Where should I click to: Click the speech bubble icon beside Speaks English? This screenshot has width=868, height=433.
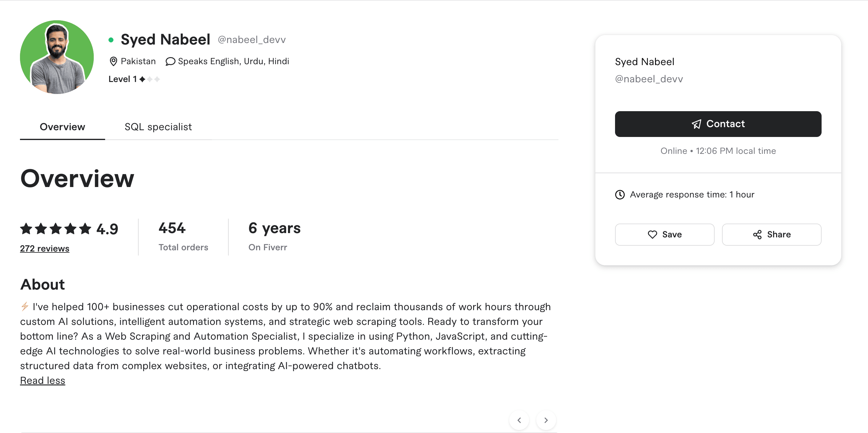[170, 61]
